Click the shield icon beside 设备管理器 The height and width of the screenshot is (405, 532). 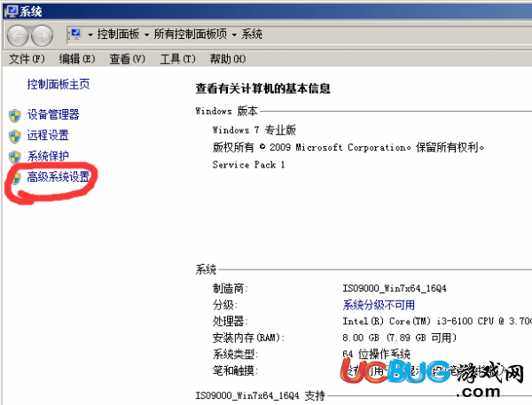click(x=15, y=115)
